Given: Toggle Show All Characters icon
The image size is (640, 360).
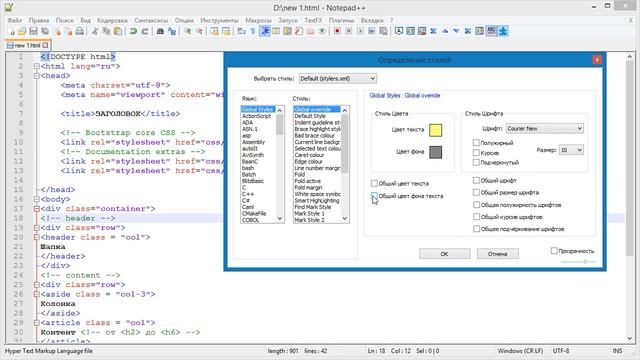Looking at the screenshot, I should [x=253, y=31].
